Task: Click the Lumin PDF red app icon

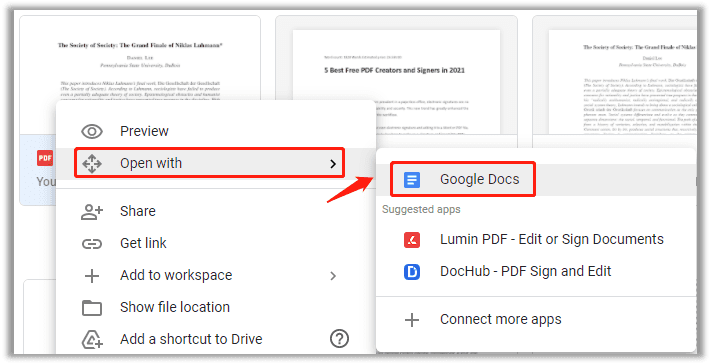Action: coord(412,239)
